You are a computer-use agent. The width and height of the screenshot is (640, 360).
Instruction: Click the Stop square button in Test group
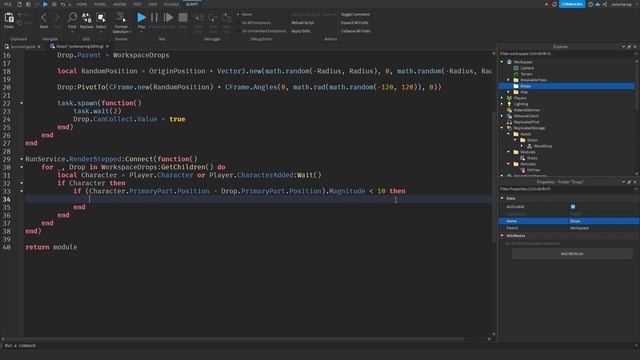pos(183,17)
